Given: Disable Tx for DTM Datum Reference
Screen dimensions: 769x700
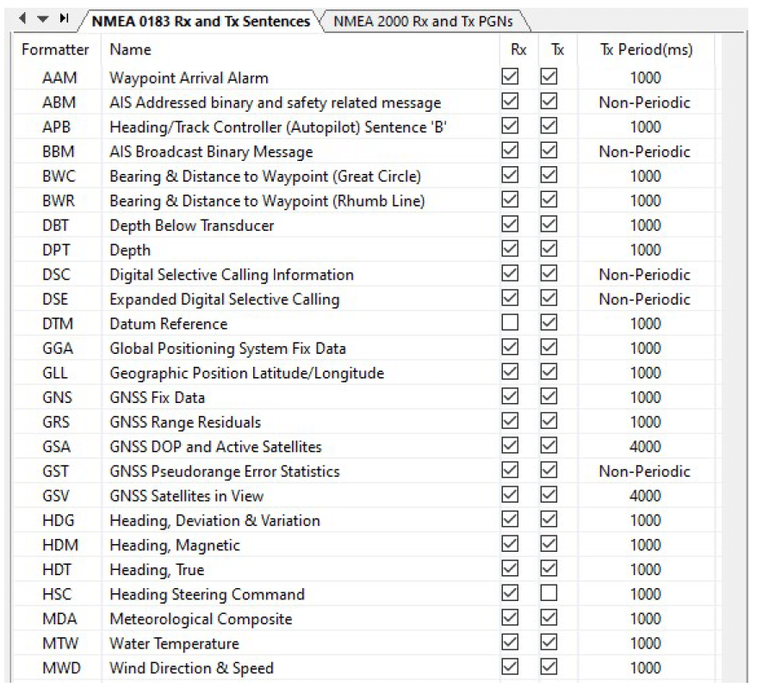Looking at the screenshot, I should [549, 323].
